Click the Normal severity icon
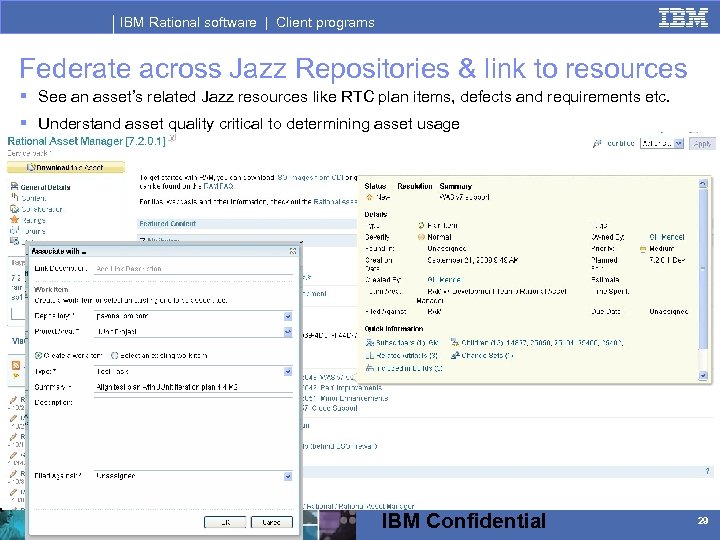Image resolution: width=720 pixels, height=540 pixels. pos(422,237)
